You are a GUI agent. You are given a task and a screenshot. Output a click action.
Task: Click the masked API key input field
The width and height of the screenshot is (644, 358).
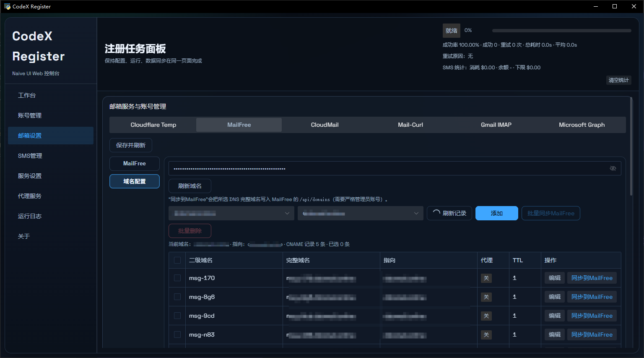pyautogui.click(x=395, y=168)
